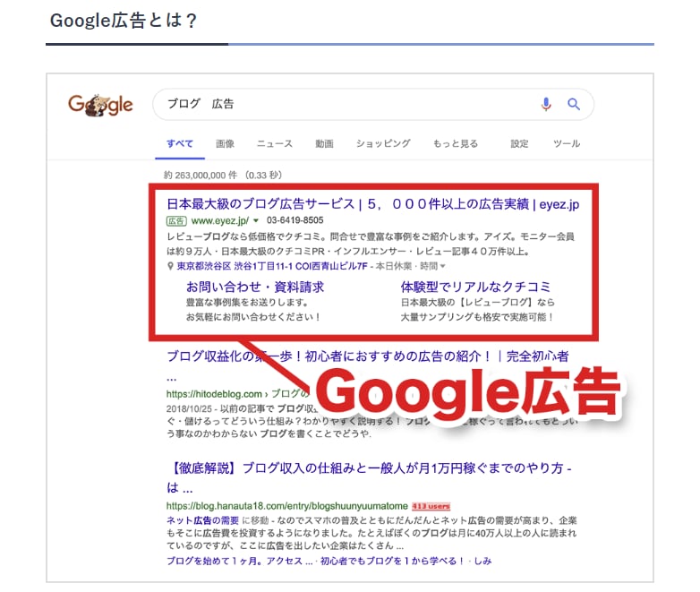
Task: Expand the dropdown arrow beside www.eyez.jp/
Action: (x=256, y=220)
